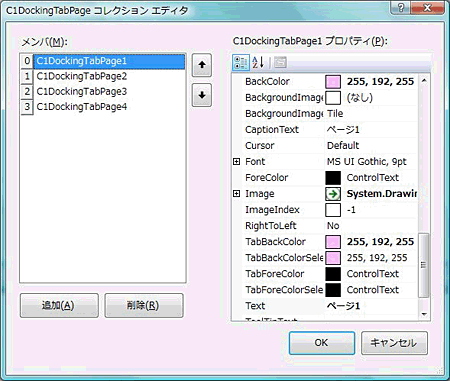Select the RightToLeft property name

[x=271, y=226]
